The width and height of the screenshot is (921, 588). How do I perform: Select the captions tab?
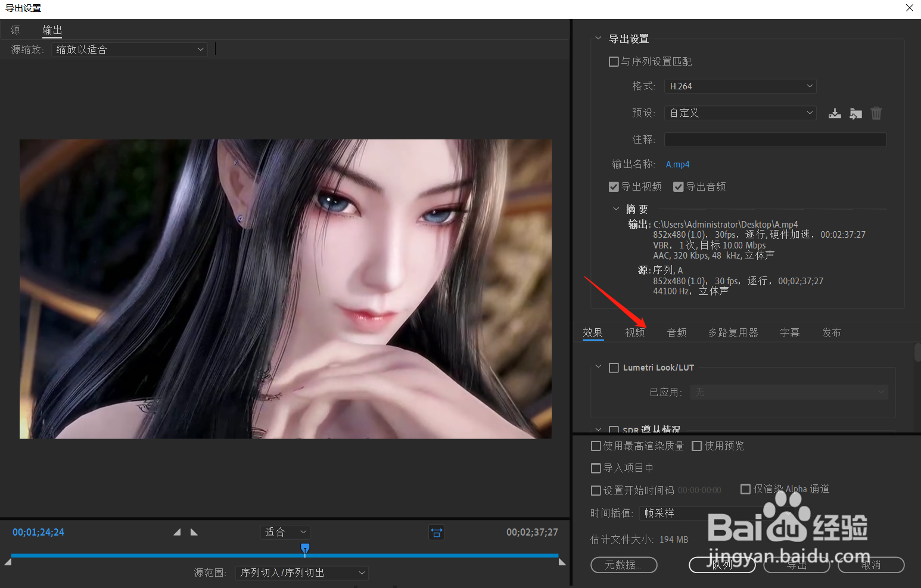[790, 332]
